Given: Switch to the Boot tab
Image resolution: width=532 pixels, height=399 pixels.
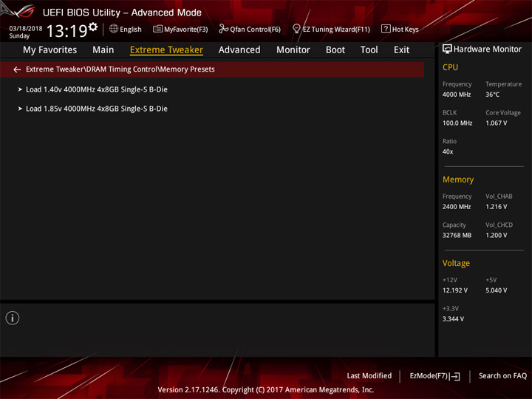Looking at the screenshot, I should (335, 50).
